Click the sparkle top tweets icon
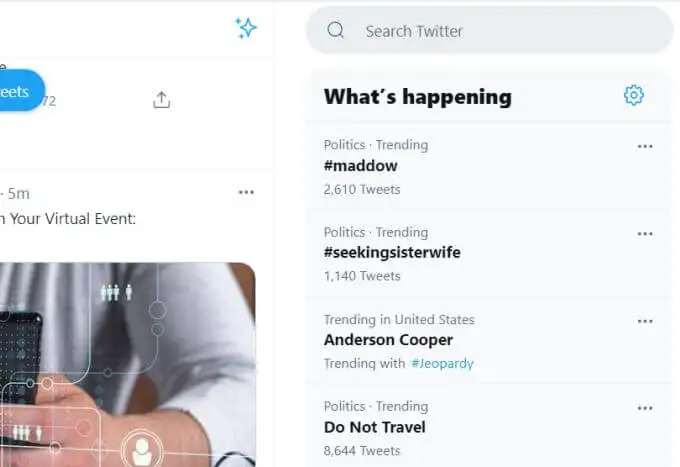Screen dimensions: 680x467 tap(246, 28)
